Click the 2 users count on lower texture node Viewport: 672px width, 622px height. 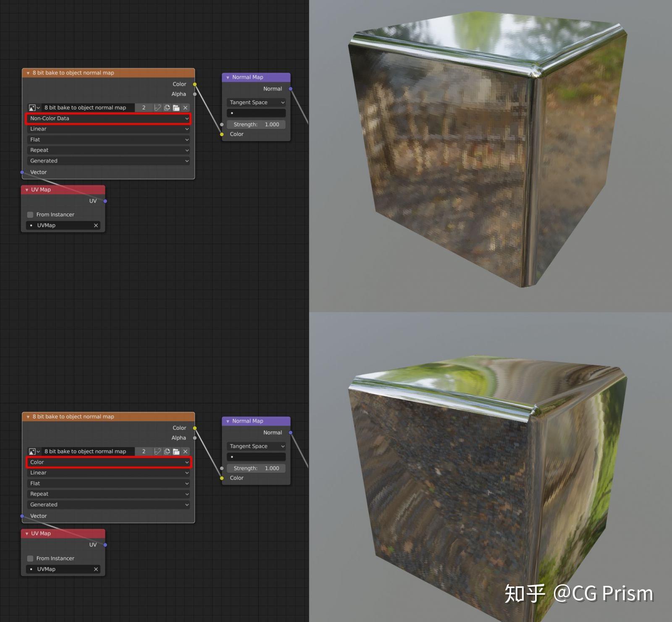[x=144, y=451]
